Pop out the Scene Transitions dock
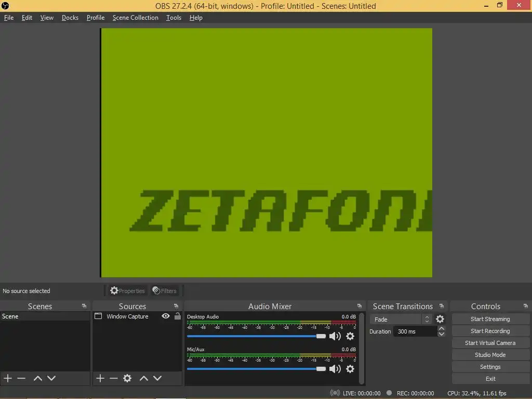Image resolution: width=532 pixels, height=399 pixels. click(x=442, y=306)
